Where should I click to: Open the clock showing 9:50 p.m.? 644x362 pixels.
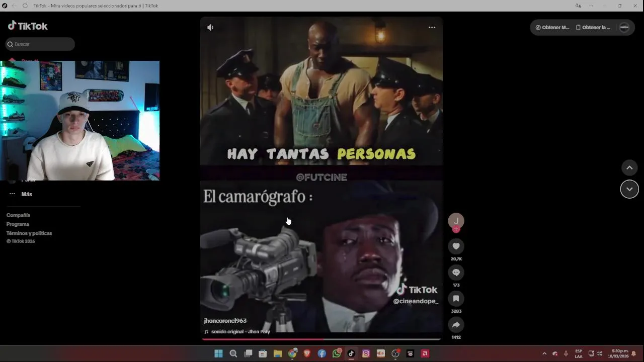point(618,354)
